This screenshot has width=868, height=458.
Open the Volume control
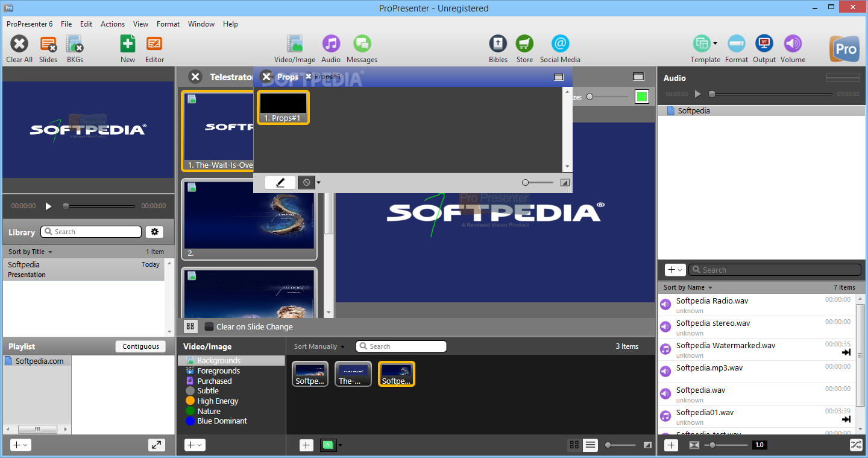pyautogui.click(x=793, y=44)
